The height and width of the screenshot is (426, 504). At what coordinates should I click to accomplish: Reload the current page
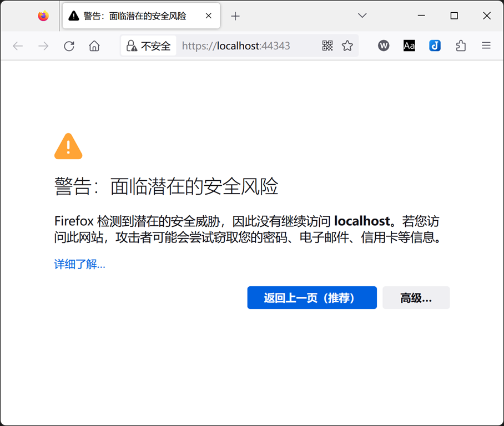click(69, 46)
